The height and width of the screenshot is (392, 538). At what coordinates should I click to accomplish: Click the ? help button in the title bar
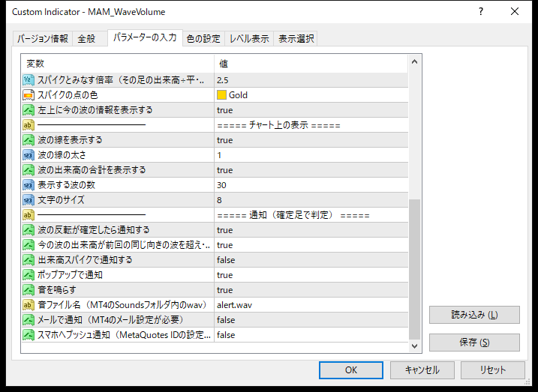click(481, 12)
